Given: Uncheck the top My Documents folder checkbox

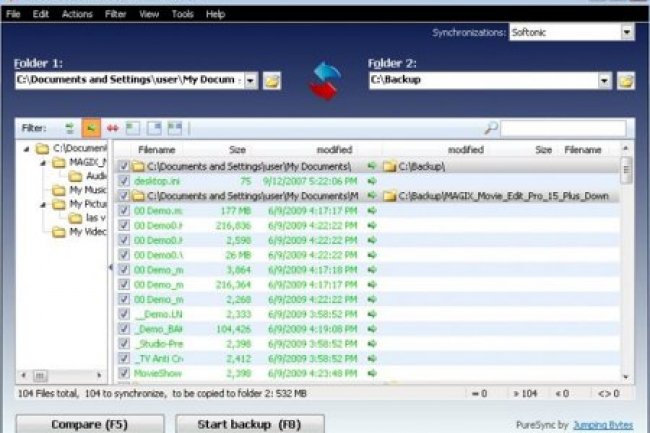Looking at the screenshot, I should 124,166.
